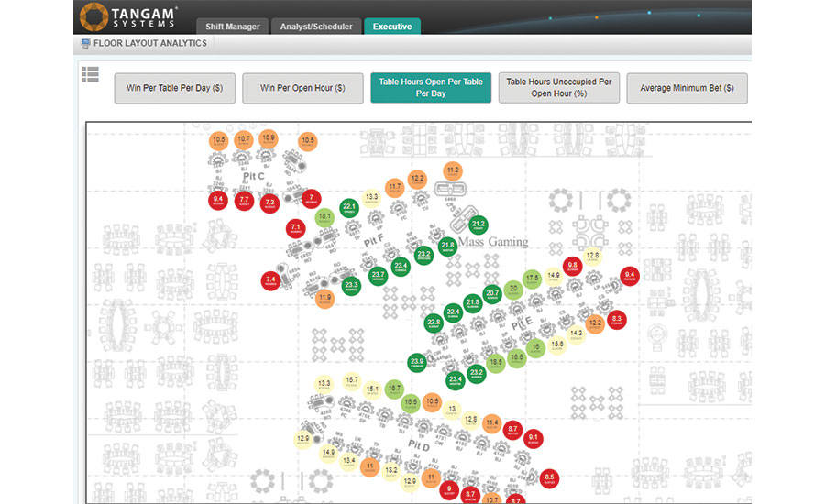
Task: Click the yellow marker showing 13
Action: (452, 410)
